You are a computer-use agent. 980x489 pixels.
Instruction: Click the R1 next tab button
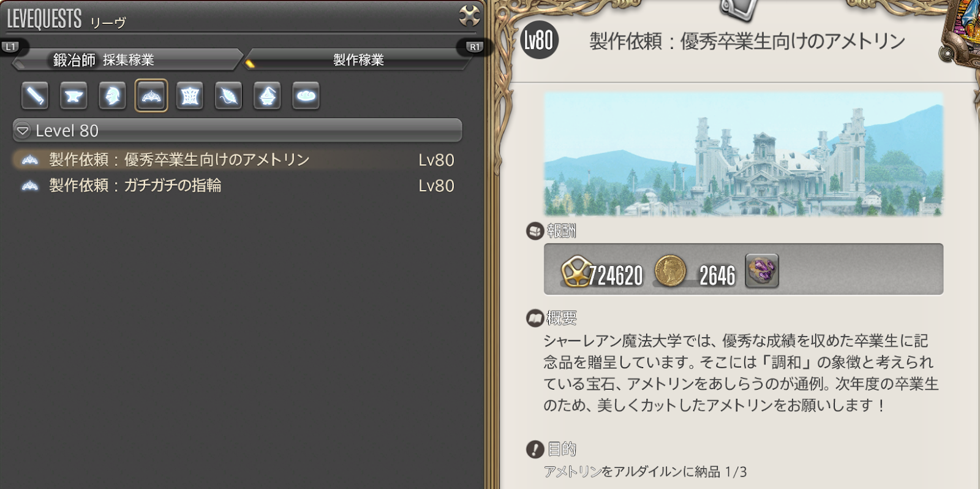(x=475, y=47)
